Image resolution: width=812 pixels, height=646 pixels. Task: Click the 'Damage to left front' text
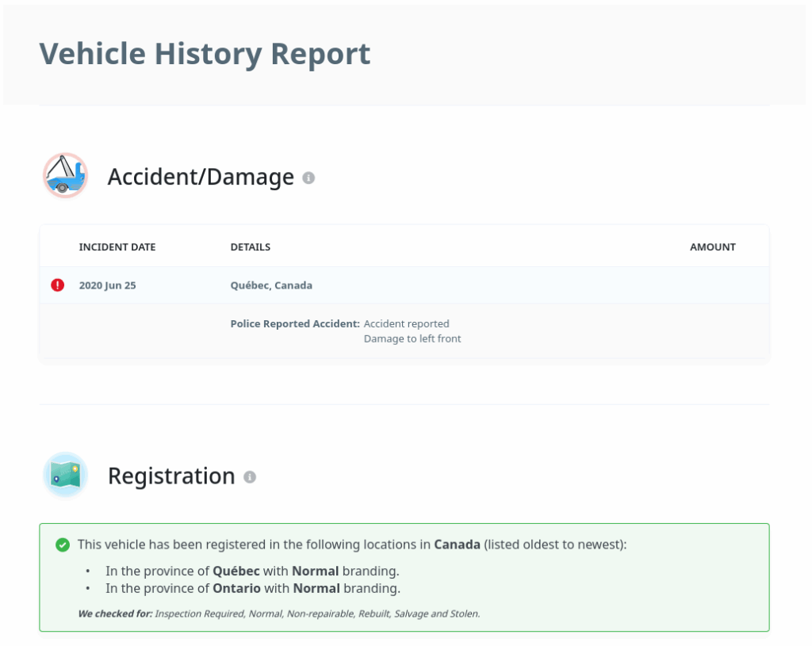(412, 338)
